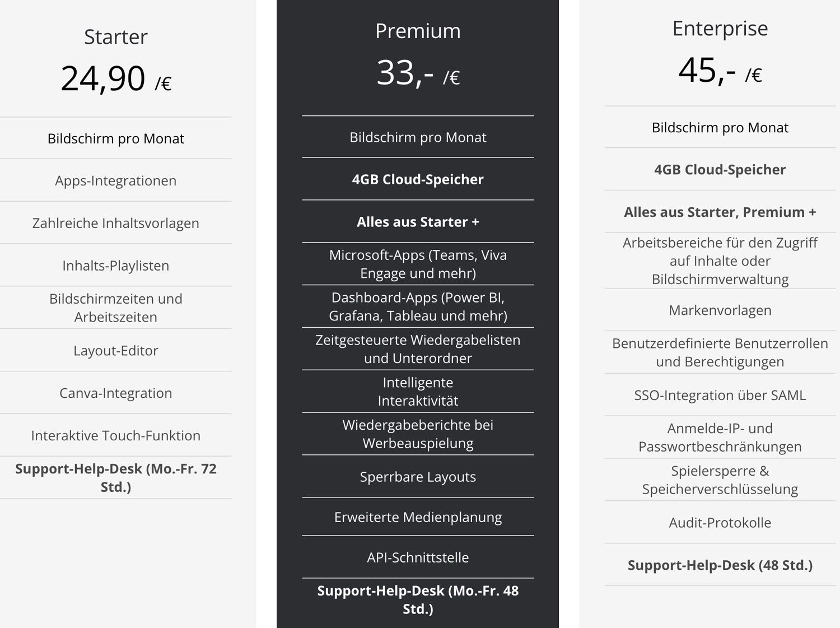Click Apps-Integrationen in Starter list
This screenshot has height=628, width=840.
(115, 180)
